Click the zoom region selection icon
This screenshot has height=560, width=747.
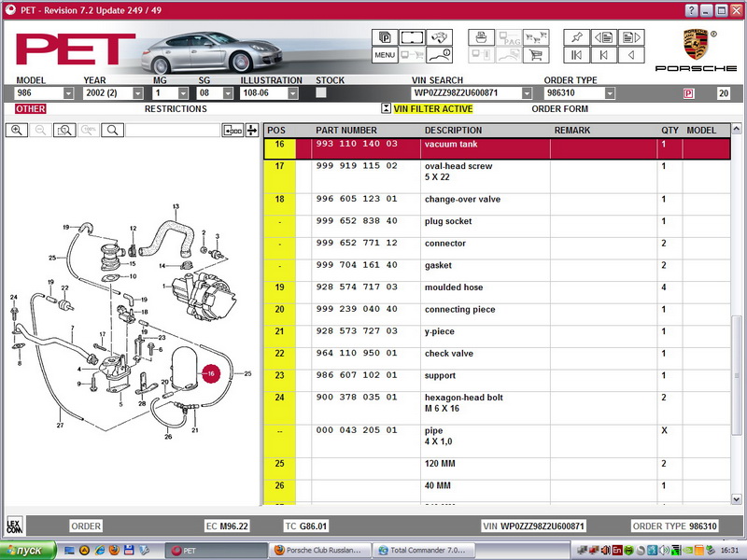click(x=64, y=130)
